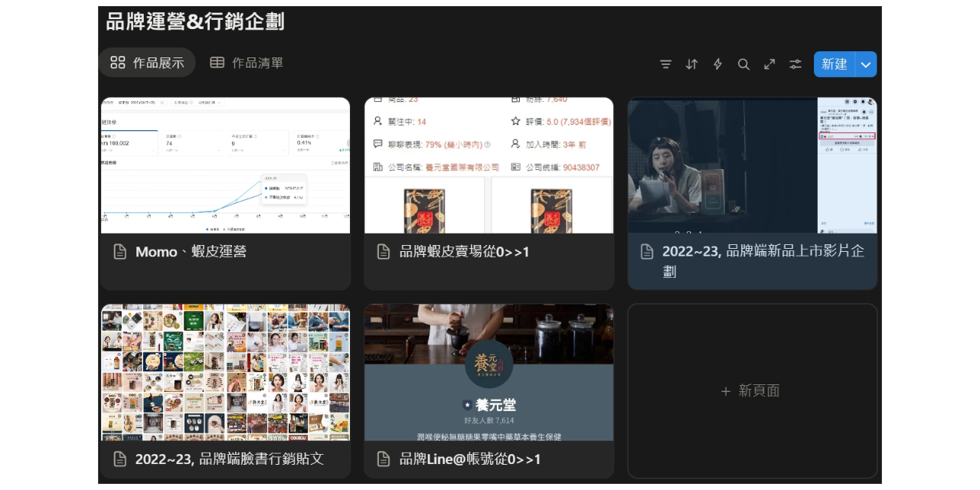Click the gallery grid icon beside 作品展示

click(118, 63)
